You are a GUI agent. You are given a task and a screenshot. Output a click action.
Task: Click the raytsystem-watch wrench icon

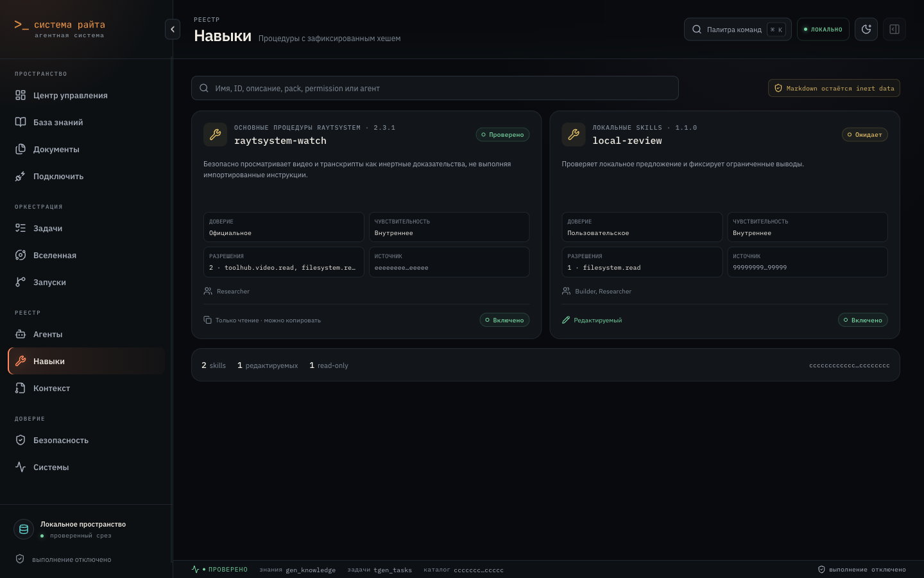[x=215, y=134]
